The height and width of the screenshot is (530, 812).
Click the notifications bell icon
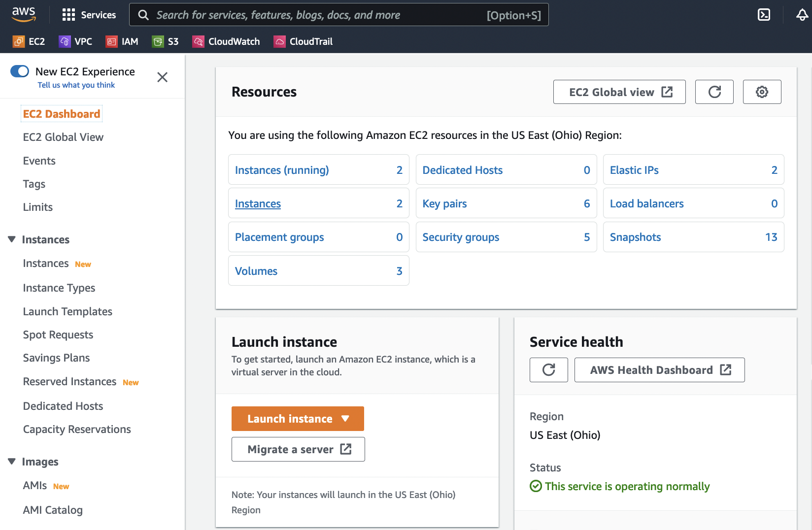coord(802,15)
